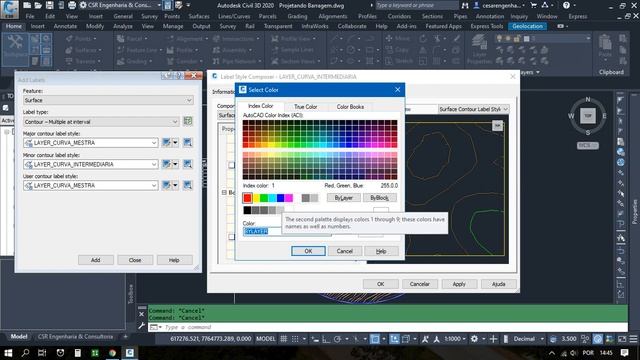Viewport: 640px width, 360px height.
Task: Click the label type table icon in Add Labels
Action: pyautogui.click(x=187, y=121)
